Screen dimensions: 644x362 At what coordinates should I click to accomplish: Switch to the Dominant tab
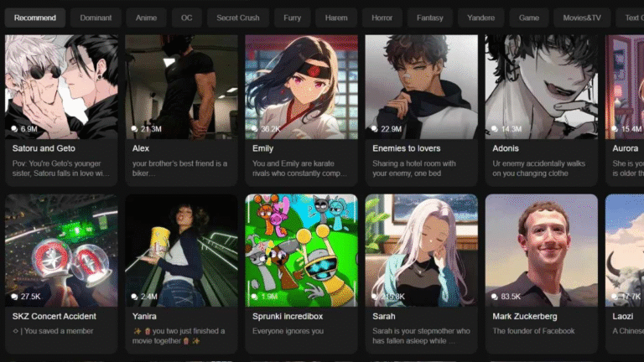click(x=96, y=18)
